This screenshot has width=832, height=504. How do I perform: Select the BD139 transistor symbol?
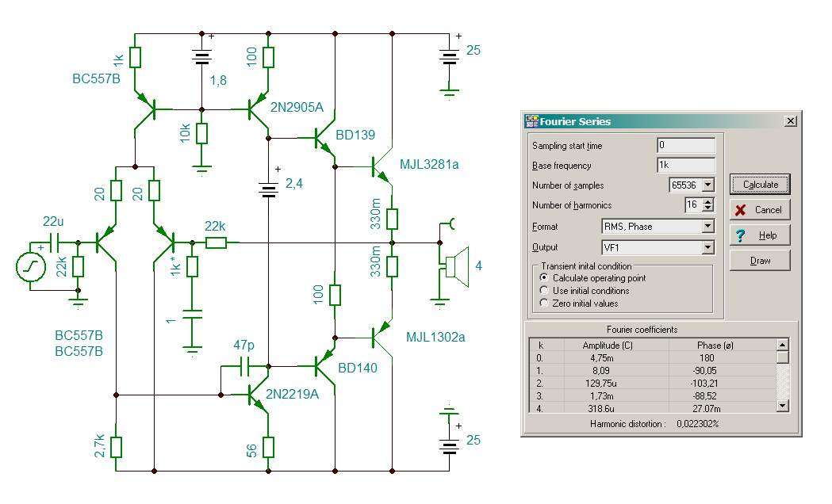(x=324, y=138)
